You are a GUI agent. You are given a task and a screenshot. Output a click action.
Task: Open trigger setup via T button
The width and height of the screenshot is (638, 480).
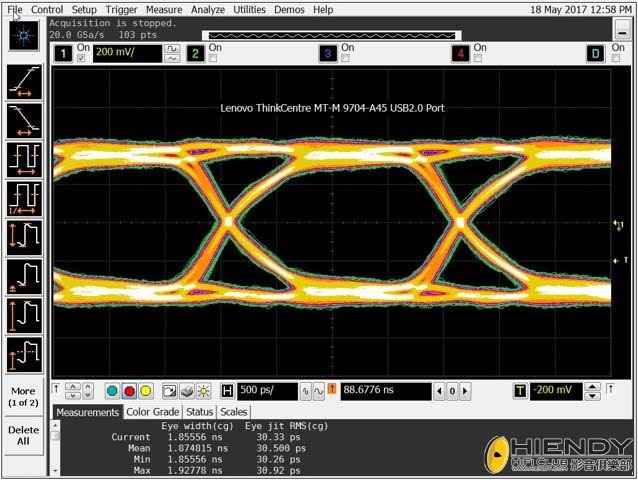(x=520, y=391)
